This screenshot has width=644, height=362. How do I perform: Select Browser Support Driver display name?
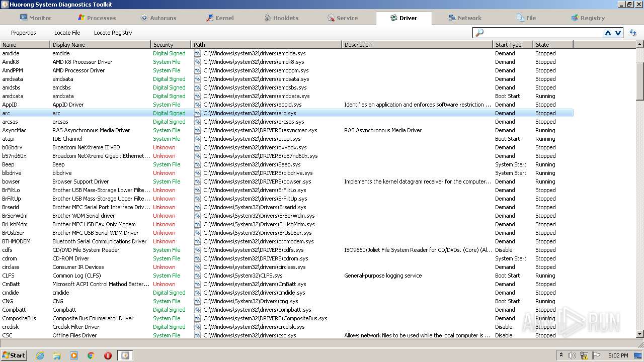click(x=80, y=182)
